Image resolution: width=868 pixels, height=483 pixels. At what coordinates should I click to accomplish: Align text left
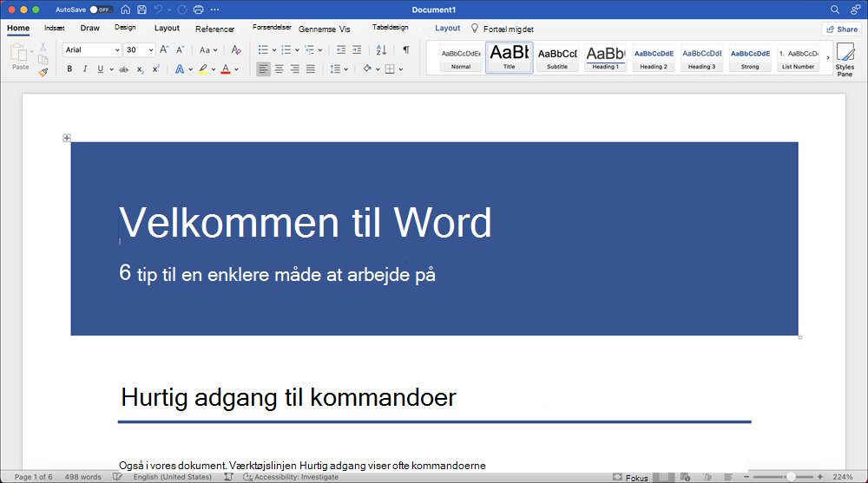[264, 69]
